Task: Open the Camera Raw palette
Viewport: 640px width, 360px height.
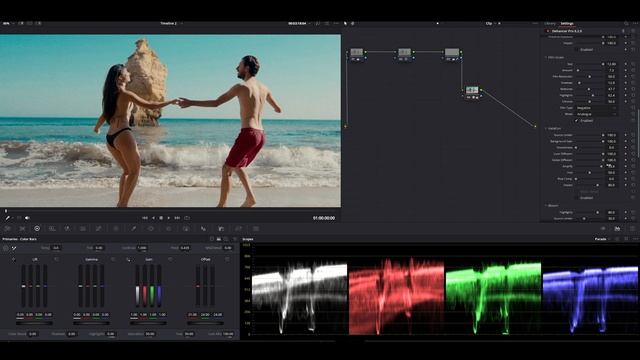Action: [7, 229]
